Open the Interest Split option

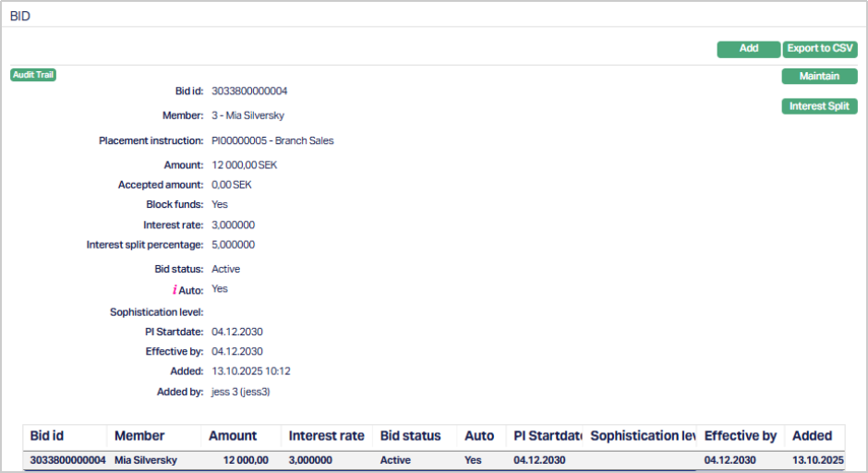(820, 106)
